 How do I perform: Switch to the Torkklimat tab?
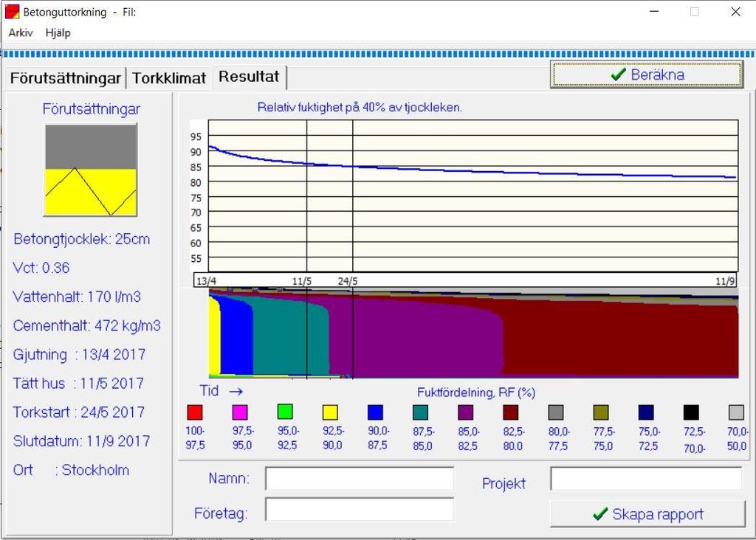(169, 78)
